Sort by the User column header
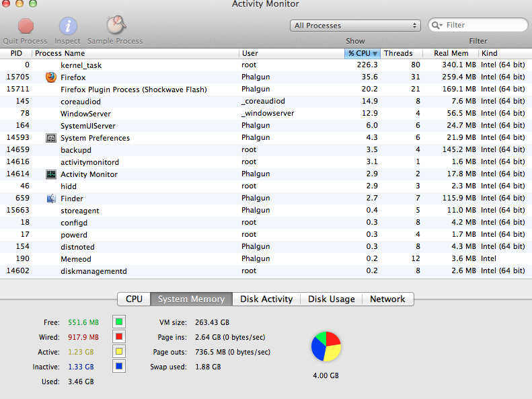 (292, 53)
